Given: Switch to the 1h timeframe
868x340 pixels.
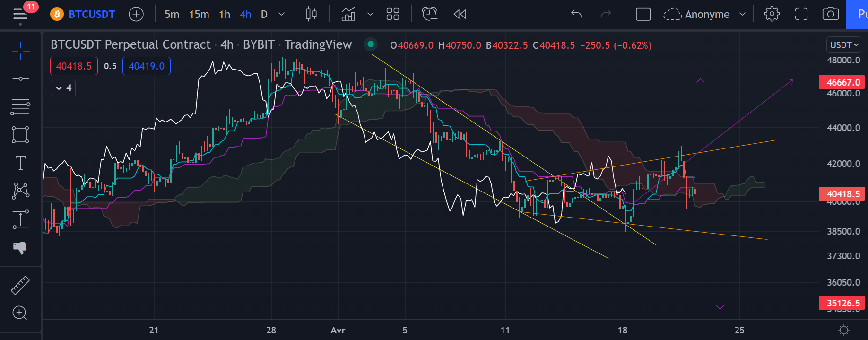Looking at the screenshot, I should coord(225,14).
